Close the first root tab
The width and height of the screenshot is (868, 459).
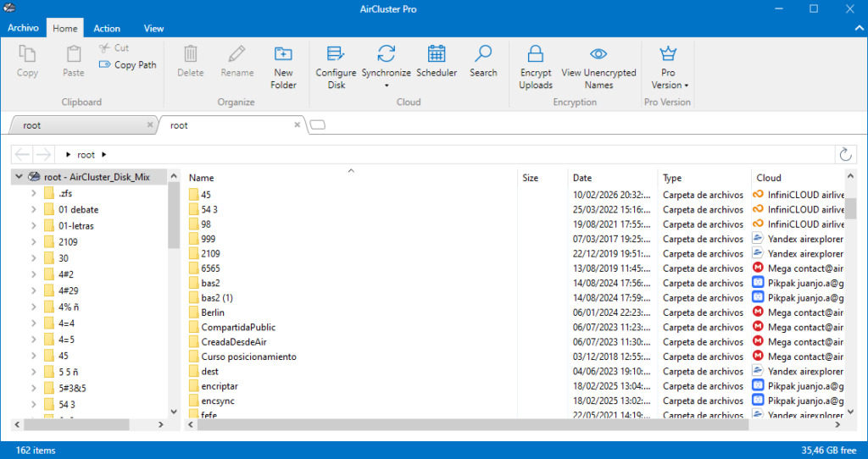(x=150, y=125)
